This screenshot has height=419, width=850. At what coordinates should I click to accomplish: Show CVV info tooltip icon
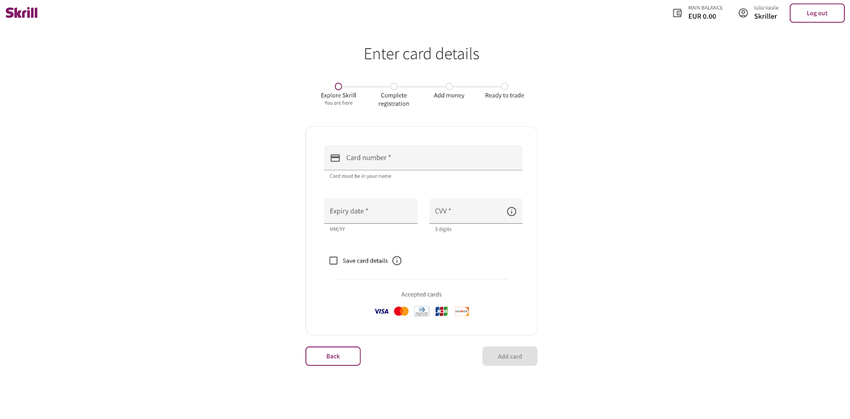pyautogui.click(x=511, y=211)
